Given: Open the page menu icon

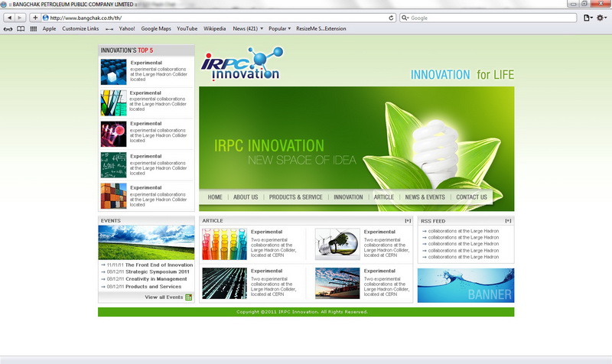Looking at the screenshot, I should point(588,18).
